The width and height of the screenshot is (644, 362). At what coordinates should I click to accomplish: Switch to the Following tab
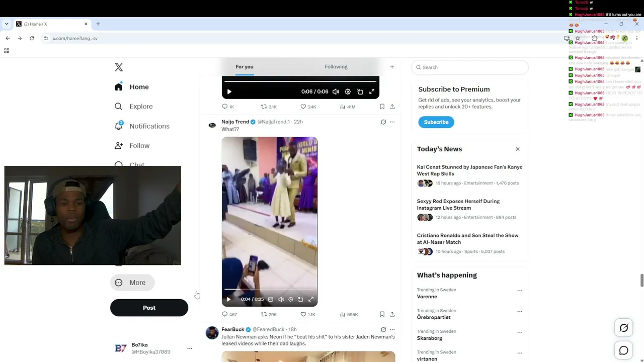[x=336, y=67]
